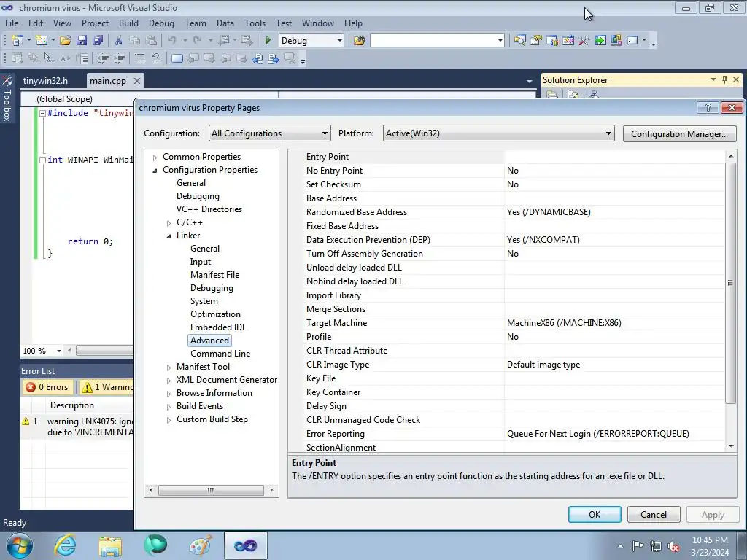Click the Increase Indent toolbar icon
The image size is (747, 560).
point(119,58)
